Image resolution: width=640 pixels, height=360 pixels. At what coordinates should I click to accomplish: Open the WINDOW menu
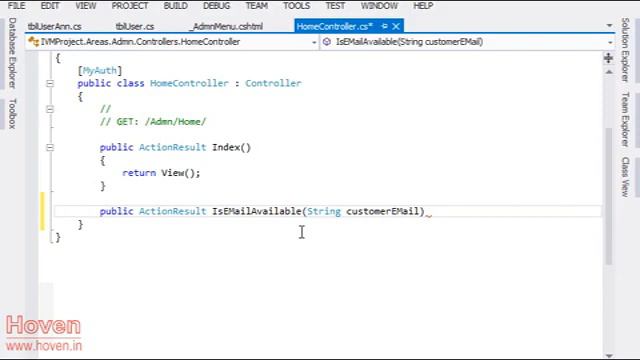tap(379, 6)
